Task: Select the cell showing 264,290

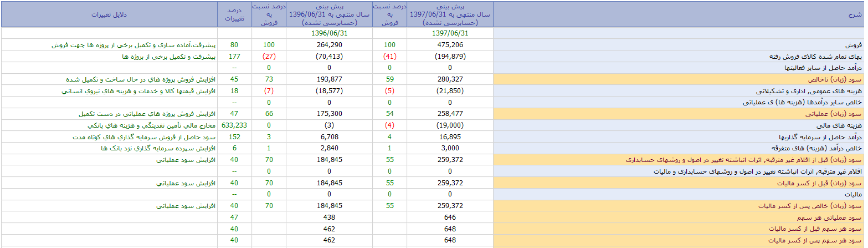Action: 329,45
